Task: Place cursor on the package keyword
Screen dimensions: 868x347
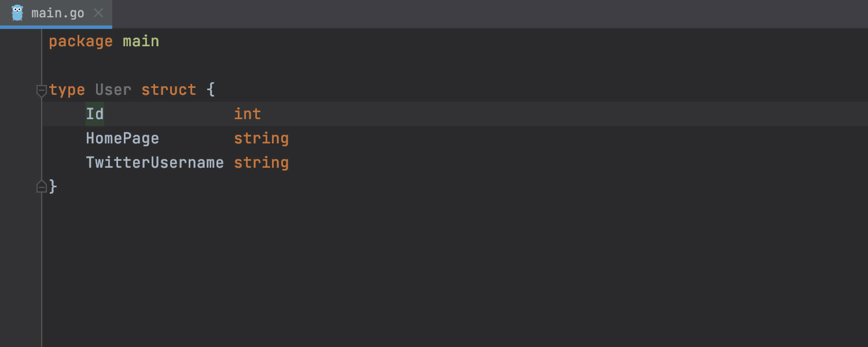Action: tap(80, 42)
